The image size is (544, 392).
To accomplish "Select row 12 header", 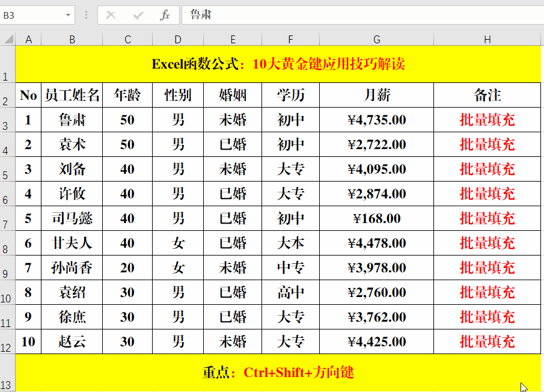I will pyautogui.click(x=8, y=341).
